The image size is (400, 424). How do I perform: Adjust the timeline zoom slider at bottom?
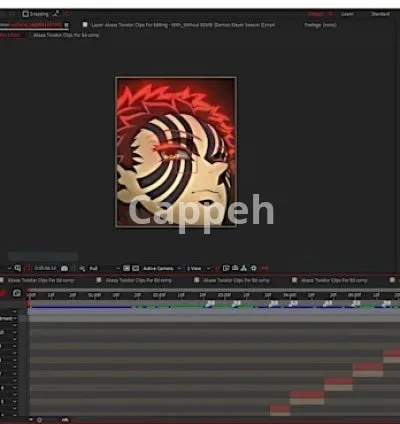click(x=39, y=420)
